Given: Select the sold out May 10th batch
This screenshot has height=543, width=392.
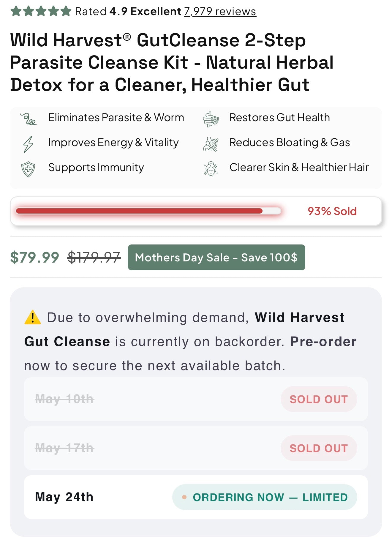Looking at the screenshot, I should [x=196, y=399].
